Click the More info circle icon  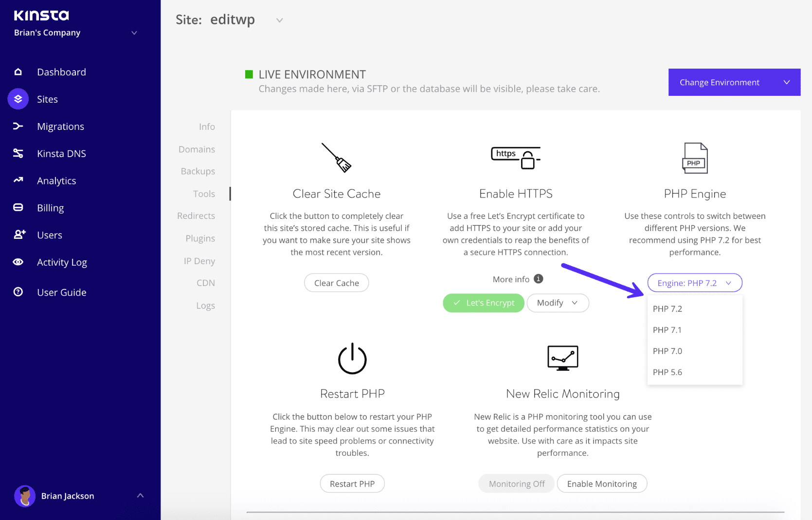[538, 279]
